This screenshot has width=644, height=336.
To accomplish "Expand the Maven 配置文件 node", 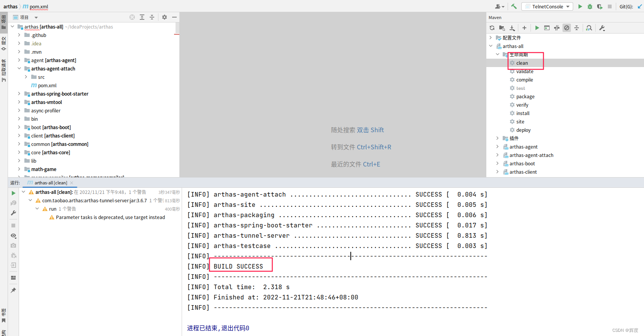I will (491, 38).
